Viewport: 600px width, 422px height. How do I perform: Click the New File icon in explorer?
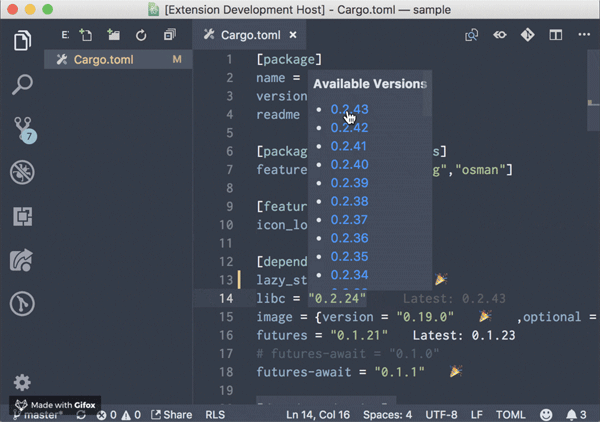(87, 35)
